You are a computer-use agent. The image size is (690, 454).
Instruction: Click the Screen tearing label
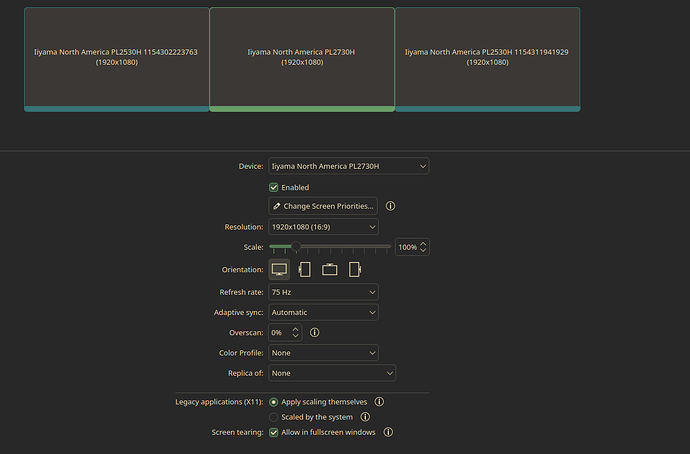237,432
